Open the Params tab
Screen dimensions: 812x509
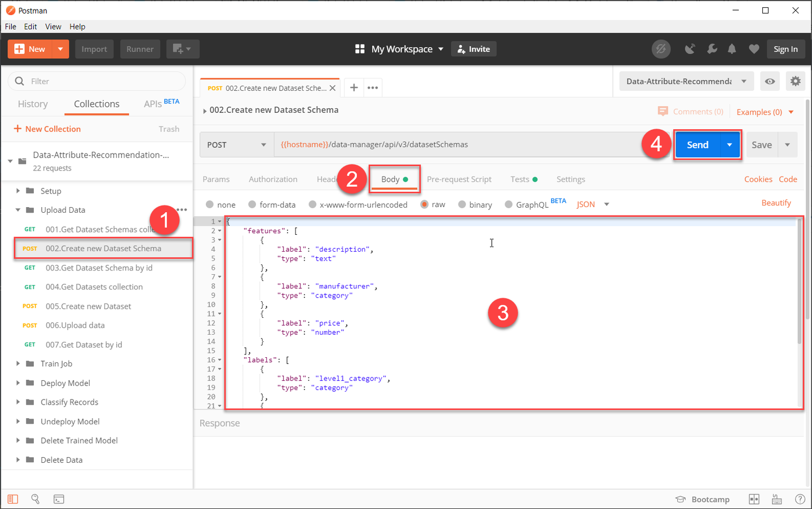coord(216,179)
